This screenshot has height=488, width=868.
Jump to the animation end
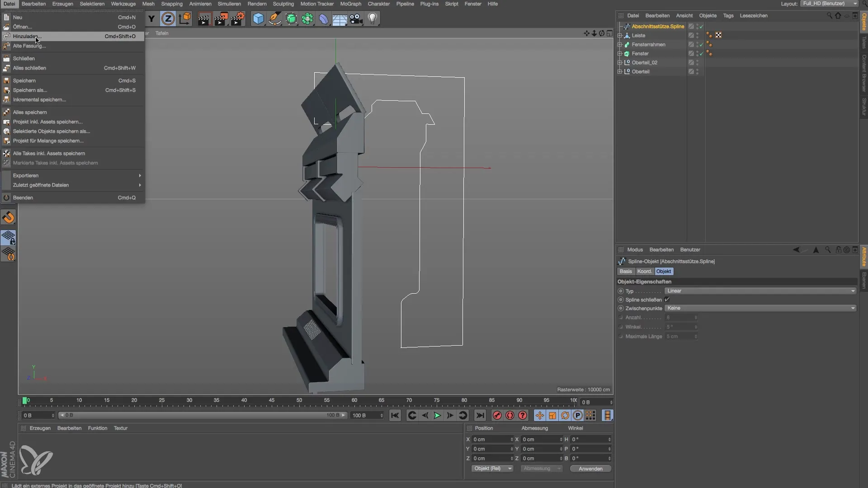tap(480, 415)
